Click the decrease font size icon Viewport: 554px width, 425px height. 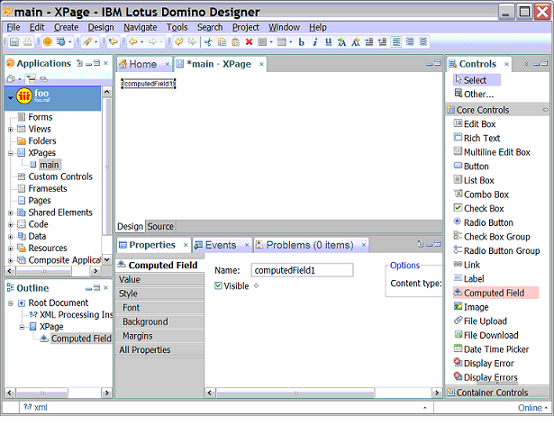(x=355, y=42)
